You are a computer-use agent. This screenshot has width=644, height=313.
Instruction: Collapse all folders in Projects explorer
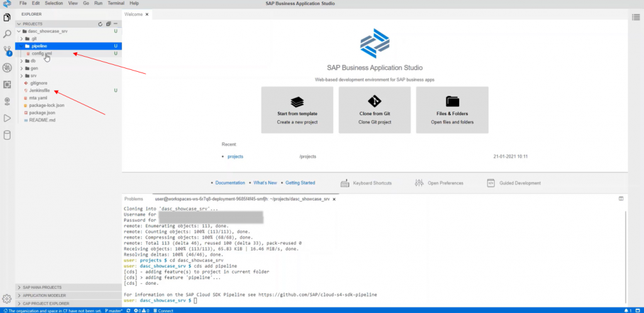[108, 24]
